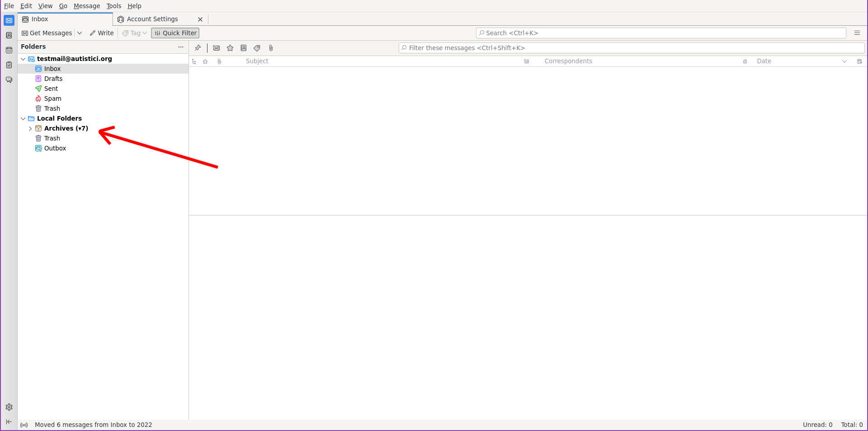This screenshot has height=431, width=868.
Task: Open the Get Messages dropdown arrow
Action: coord(80,33)
